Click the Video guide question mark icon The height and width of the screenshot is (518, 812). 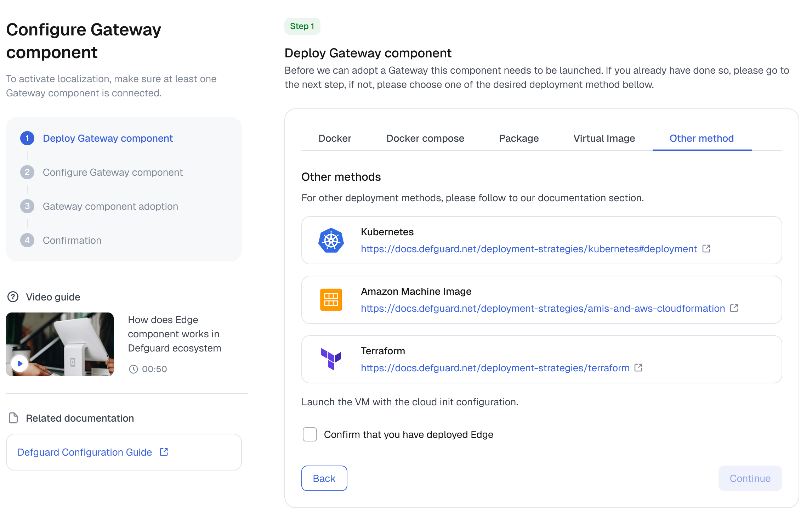click(x=13, y=297)
